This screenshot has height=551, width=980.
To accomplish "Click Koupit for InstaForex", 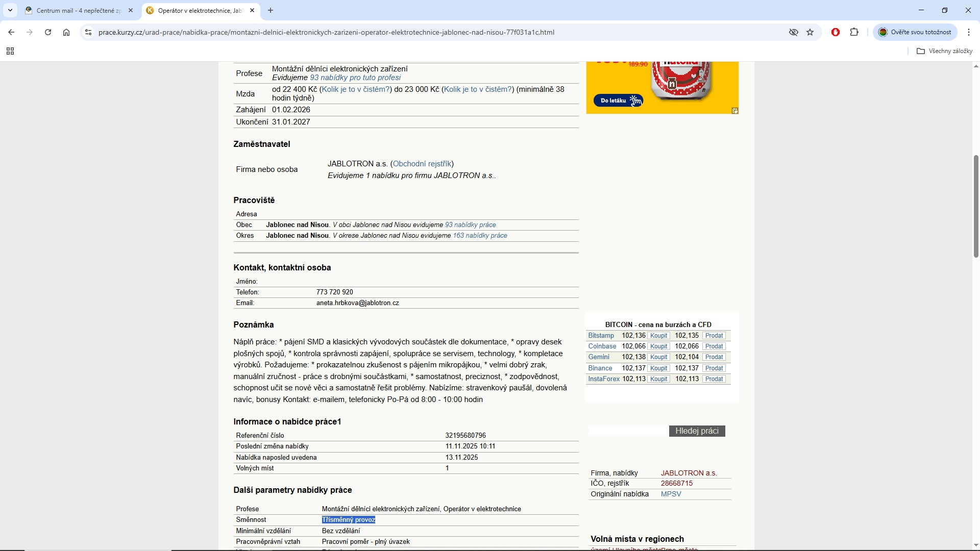I will point(659,379).
